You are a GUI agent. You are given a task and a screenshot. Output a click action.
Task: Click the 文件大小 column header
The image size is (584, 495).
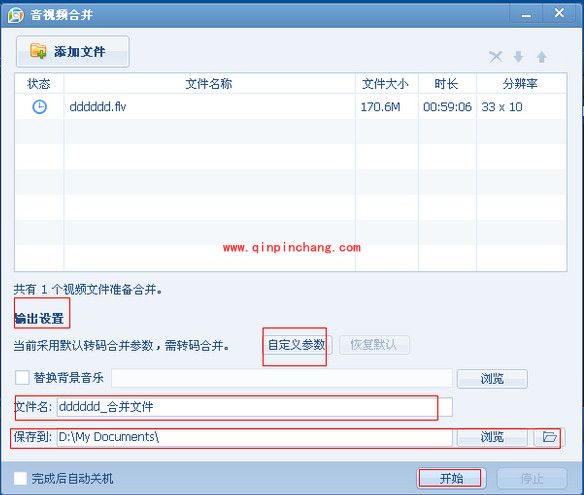click(x=386, y=83)
